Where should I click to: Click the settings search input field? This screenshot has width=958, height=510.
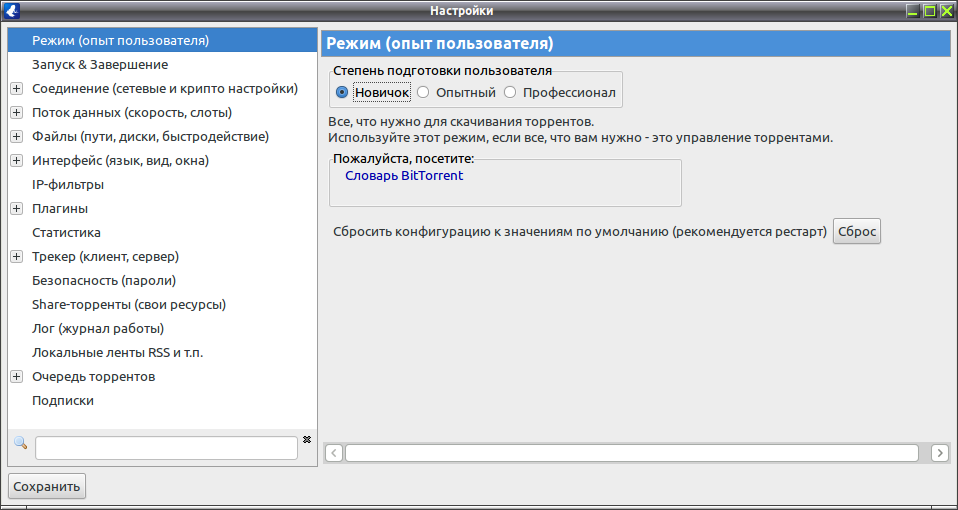pos(166,448)
